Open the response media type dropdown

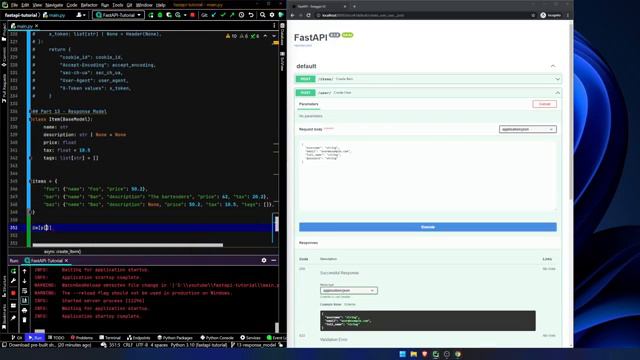click(349, 291)
